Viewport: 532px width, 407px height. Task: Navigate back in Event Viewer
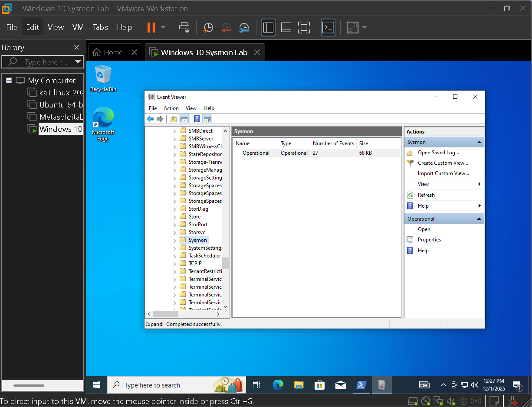[151, 119]
